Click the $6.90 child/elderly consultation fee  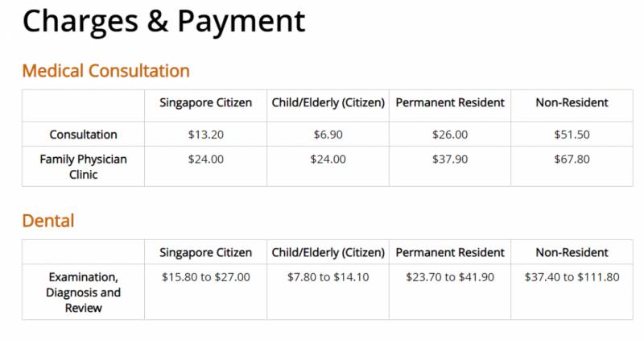pyautogui.click(x=328, y=135)
